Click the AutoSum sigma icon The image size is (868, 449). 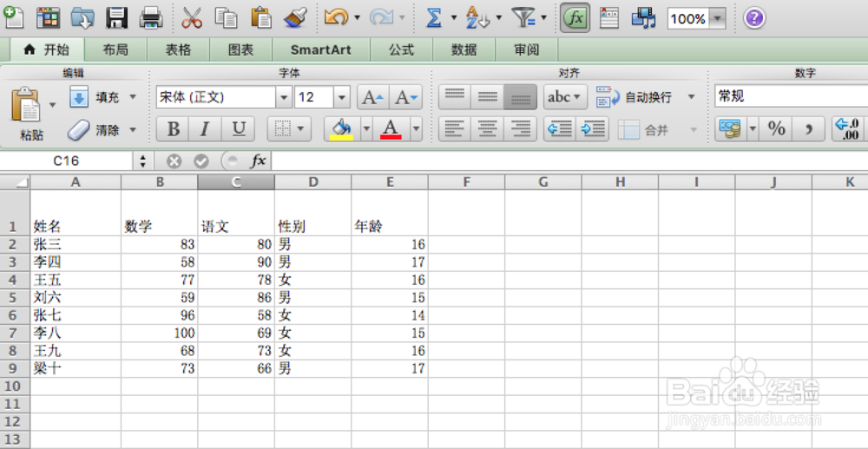coord(435,17)
